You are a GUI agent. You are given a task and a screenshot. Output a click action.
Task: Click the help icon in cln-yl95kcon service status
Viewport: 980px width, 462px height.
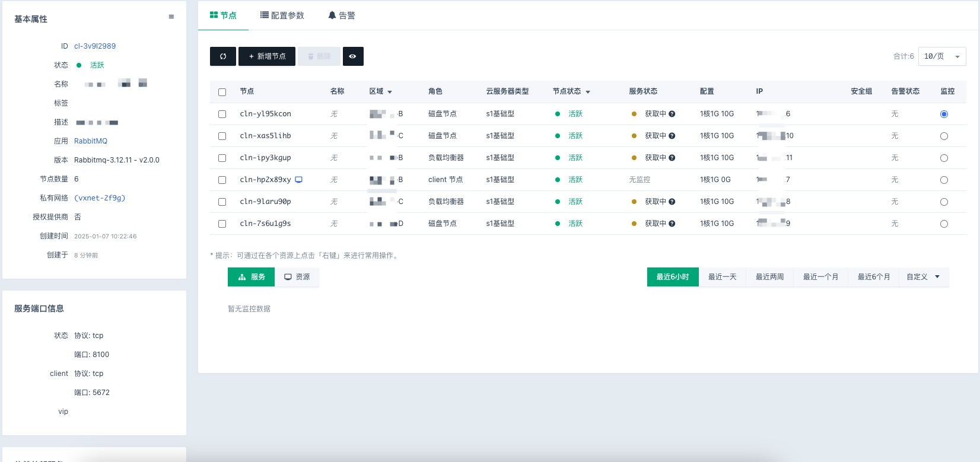tap(672, 114)
